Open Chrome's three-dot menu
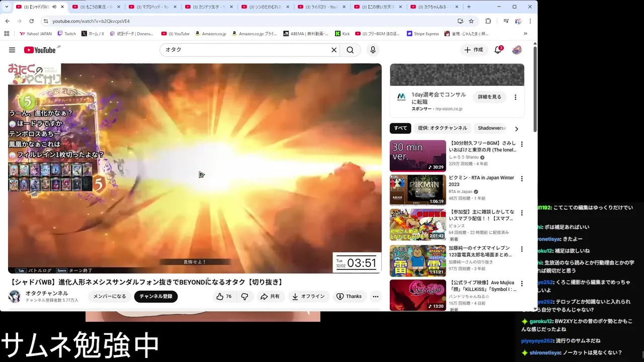Viewport: 644px width, 362px height. [x=530, y=21]
